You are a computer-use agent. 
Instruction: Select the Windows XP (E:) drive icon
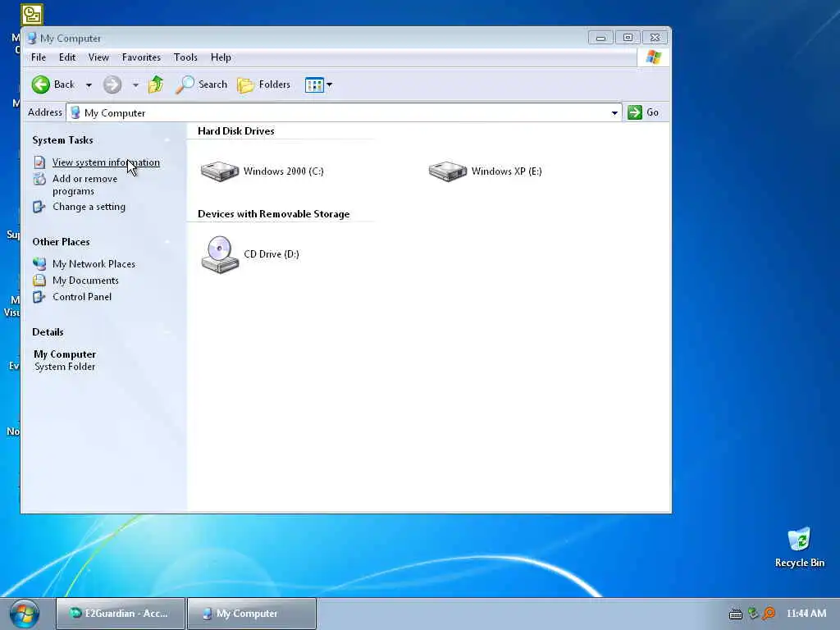click(x=448, y=171)
